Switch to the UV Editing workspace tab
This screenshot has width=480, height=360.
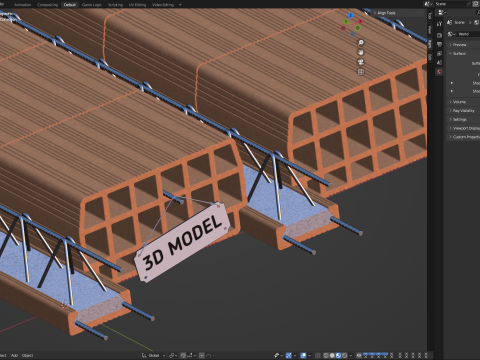click(137, 5)
